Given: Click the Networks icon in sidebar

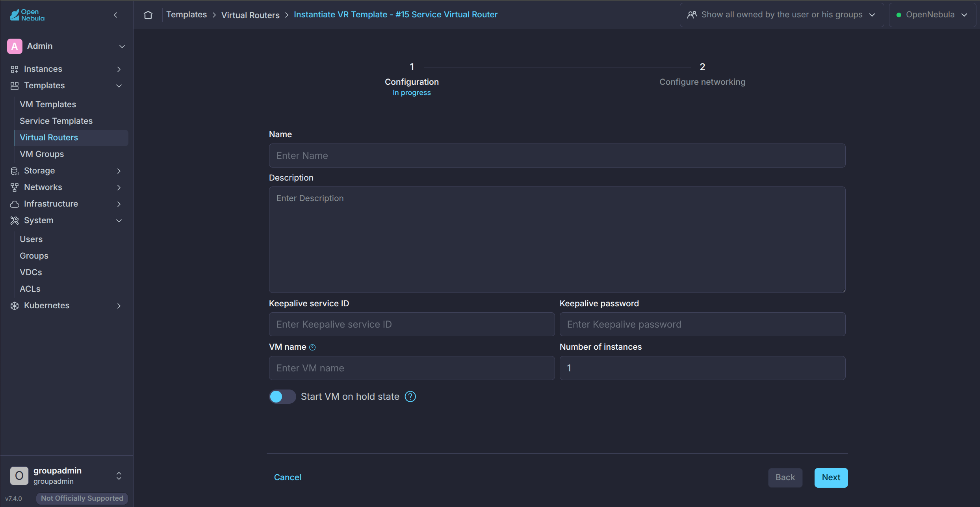Looking at the screenshot, I should (15, 188).
